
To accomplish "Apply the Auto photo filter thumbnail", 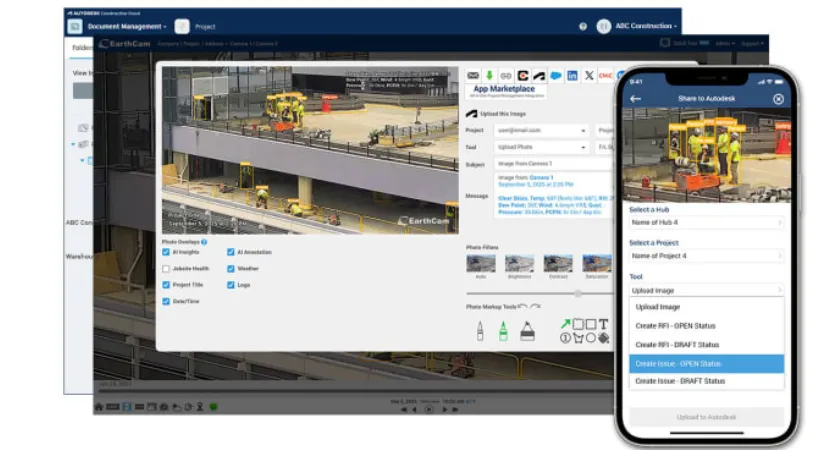I will [481, 264].
